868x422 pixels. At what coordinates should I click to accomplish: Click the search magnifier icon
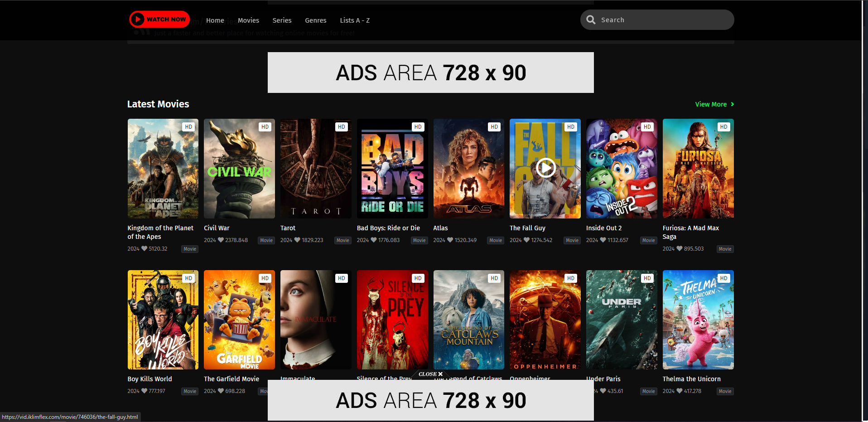pyautogui.click(x=591, y=20)
